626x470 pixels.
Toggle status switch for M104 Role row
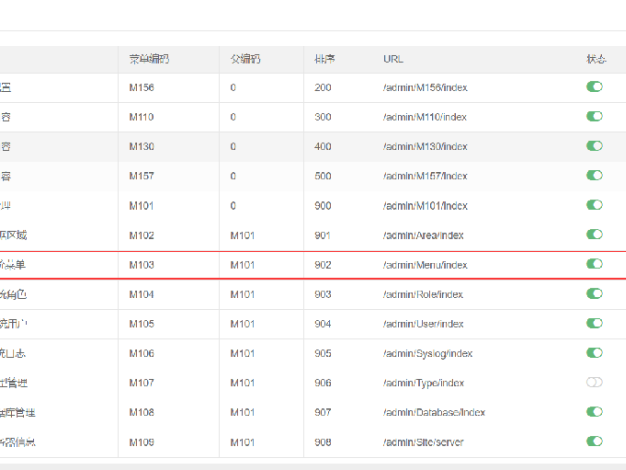pos(595,294)
